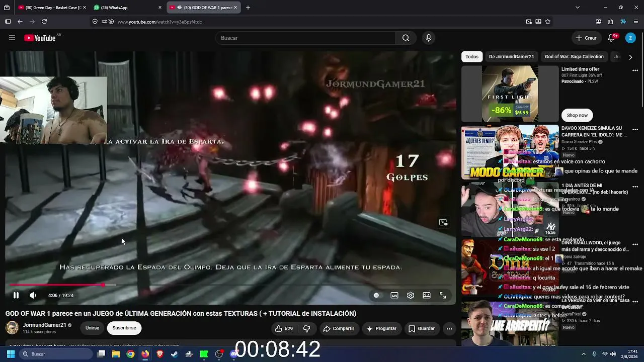Open the miniplayer overlay icon on video

[x=443, y=222]
